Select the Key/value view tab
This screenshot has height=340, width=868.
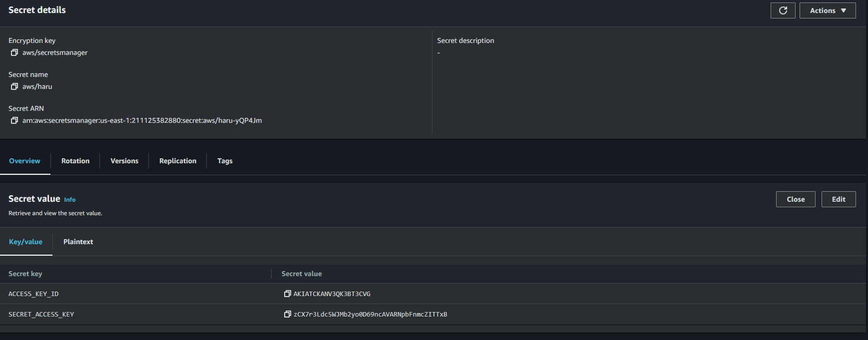click(x=25, y=242)
